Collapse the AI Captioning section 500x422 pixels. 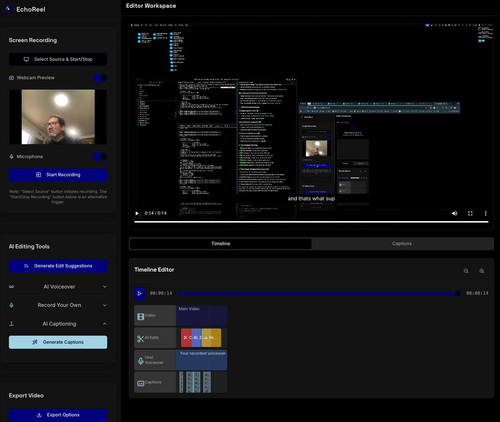tap(58, 324)
